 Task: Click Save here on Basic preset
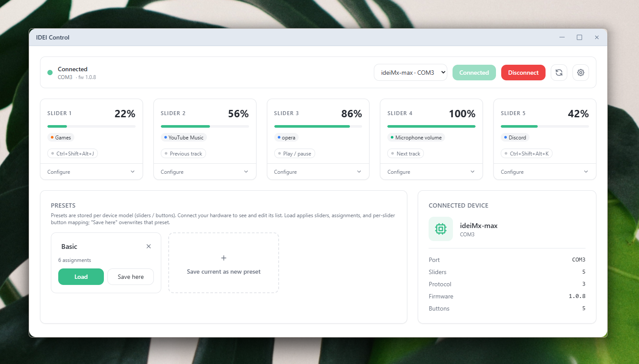(x=130, y=277)
